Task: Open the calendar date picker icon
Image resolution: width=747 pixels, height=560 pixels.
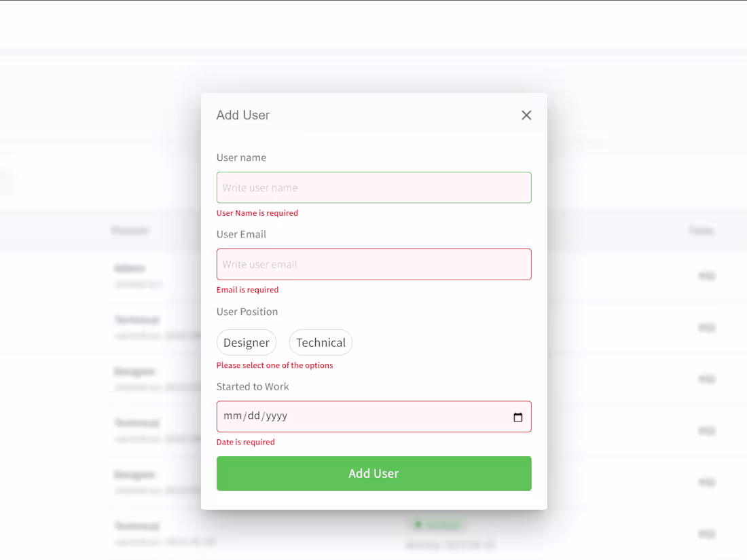Action: (518, 417)
